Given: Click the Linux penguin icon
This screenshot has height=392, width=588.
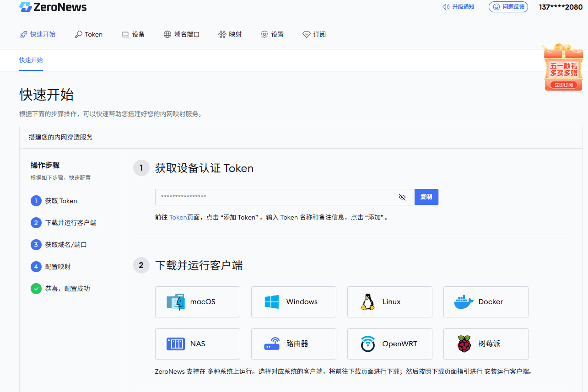Looking at the screenshot, I should [x=368, y=302].
